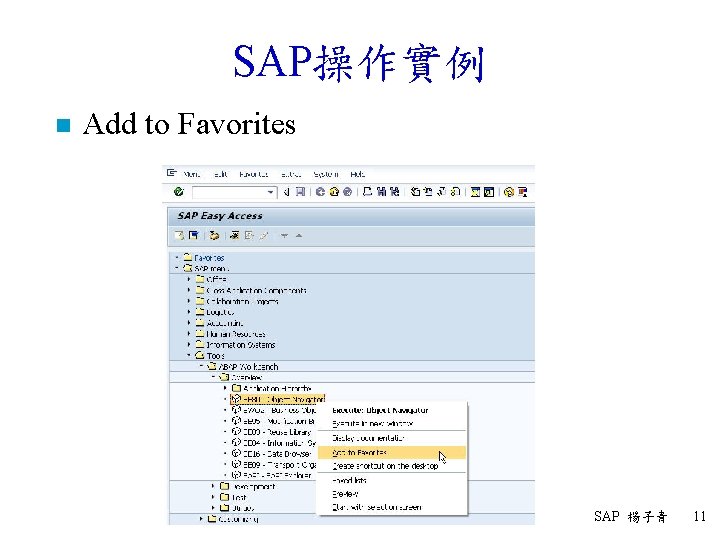Click the Next Page icon
The height and width of the screenshot is (540, 720).
coord(442,192)
